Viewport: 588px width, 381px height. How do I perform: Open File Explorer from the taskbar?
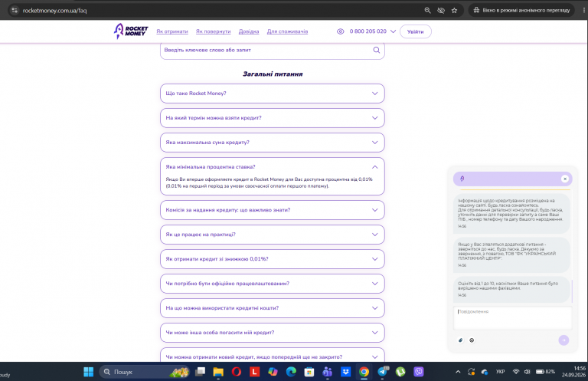tap(218, 372)
